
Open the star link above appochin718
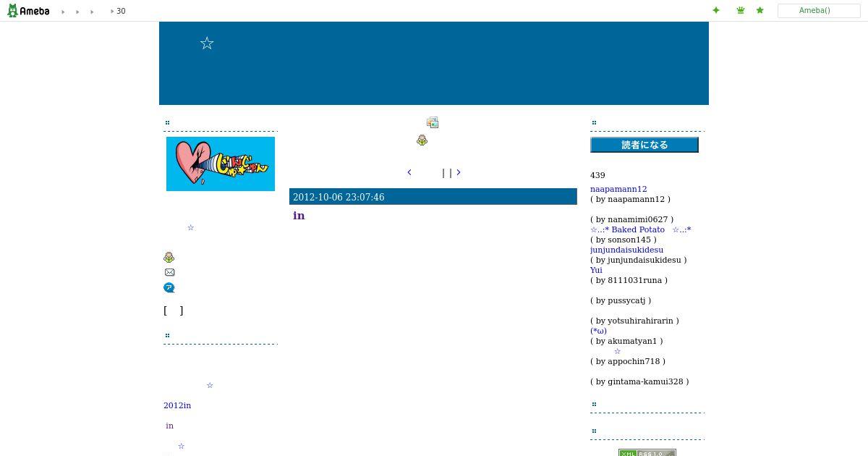pos(617,351)
